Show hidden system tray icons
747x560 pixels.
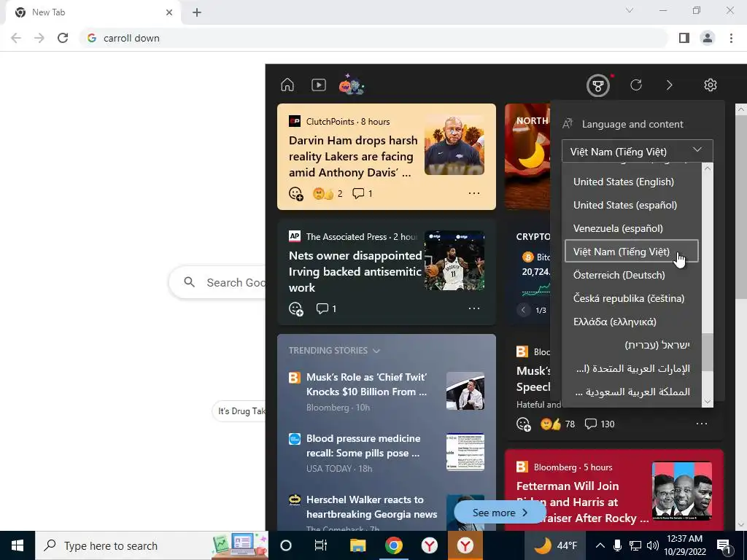[x=600, y=545]
